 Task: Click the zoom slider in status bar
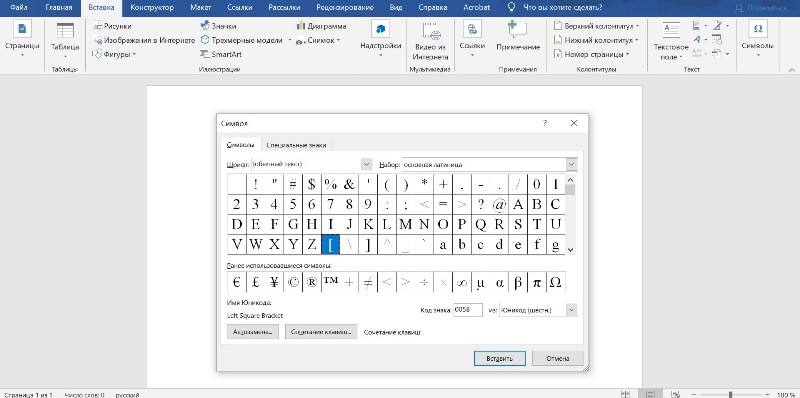[x=730, y=394]
